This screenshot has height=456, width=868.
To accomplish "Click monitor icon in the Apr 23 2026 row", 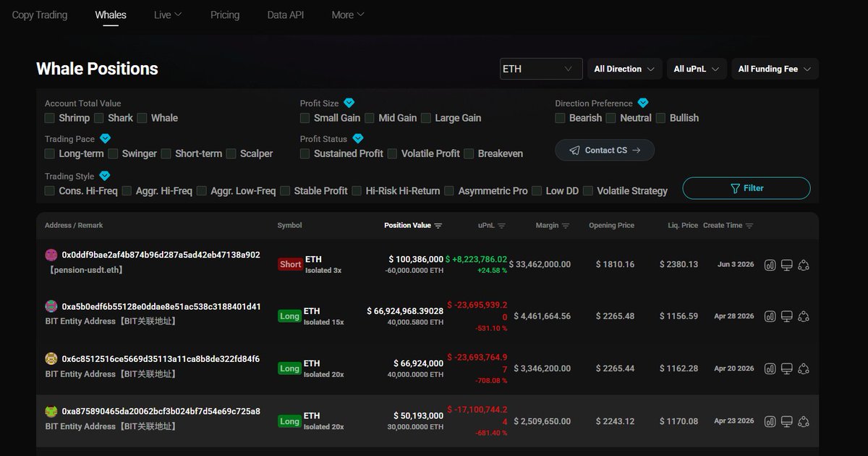I will pyautogui.click(x=787, y=421).
